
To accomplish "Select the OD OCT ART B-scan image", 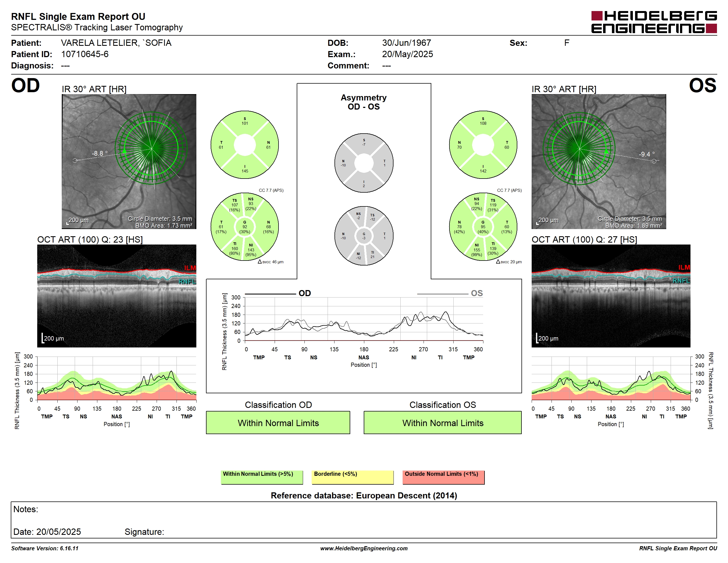I will (x=117, y=296).
